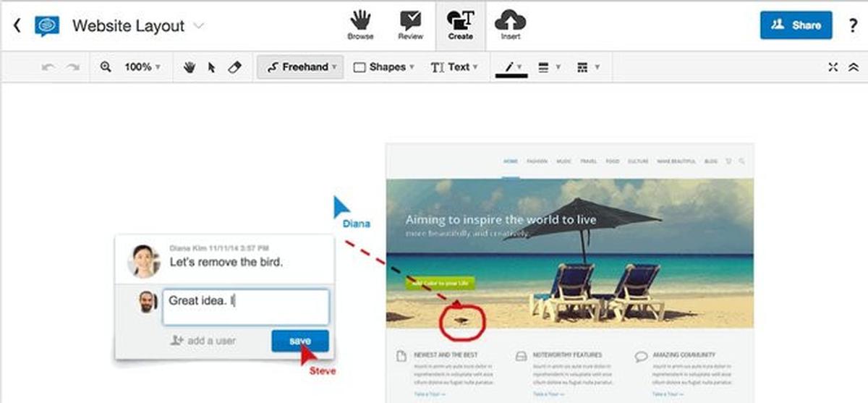Open the Browse hand mode
This screenshot has height=403, width=868.
tap(360, 25)
